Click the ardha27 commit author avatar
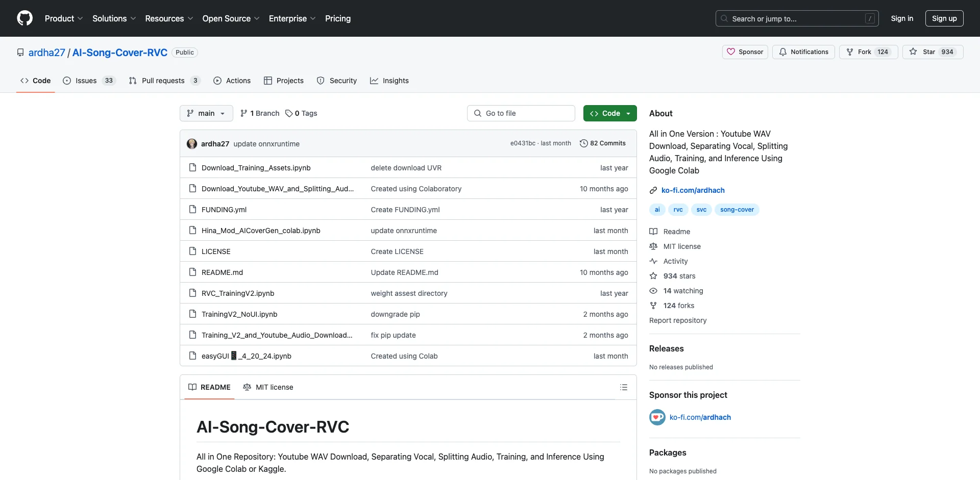The height and width of the screenshot is (480, 980). coord(192,144)
